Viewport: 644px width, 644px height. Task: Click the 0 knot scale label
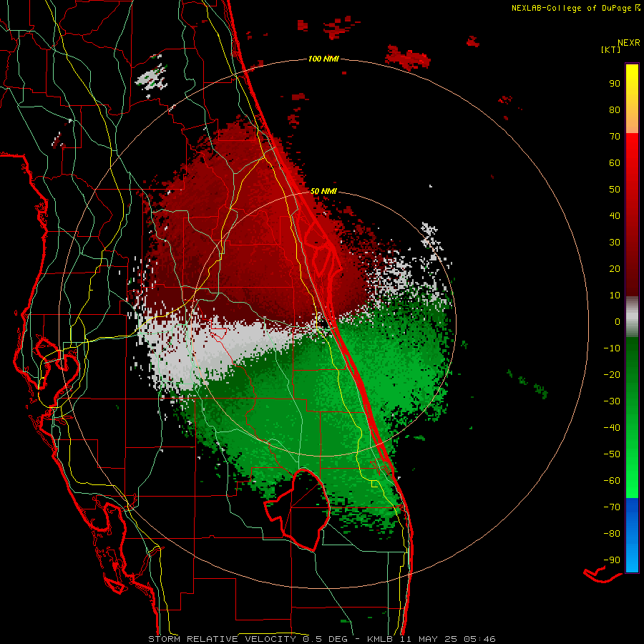pyautogui.click(x=618, y=321)
